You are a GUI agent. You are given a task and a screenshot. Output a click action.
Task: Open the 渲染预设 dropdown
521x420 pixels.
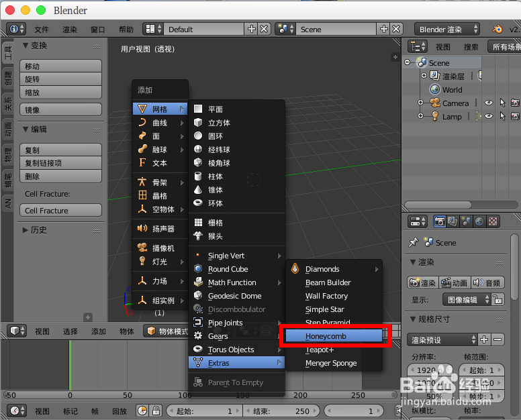[x=442, y=339]
